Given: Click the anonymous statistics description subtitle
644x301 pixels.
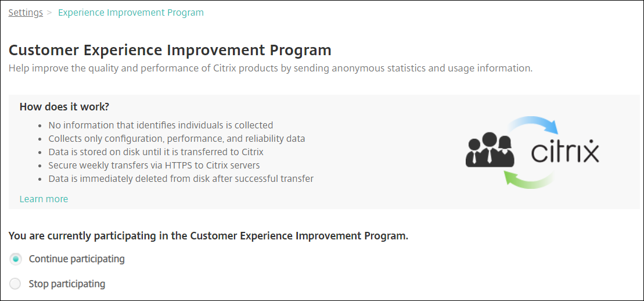Looking at the screenshot, I should 270,68.
